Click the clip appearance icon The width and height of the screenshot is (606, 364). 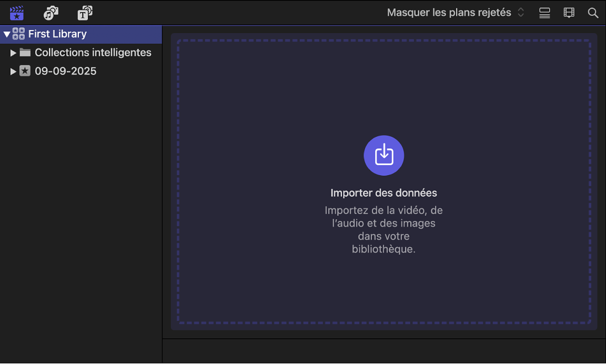coord(544,13)
